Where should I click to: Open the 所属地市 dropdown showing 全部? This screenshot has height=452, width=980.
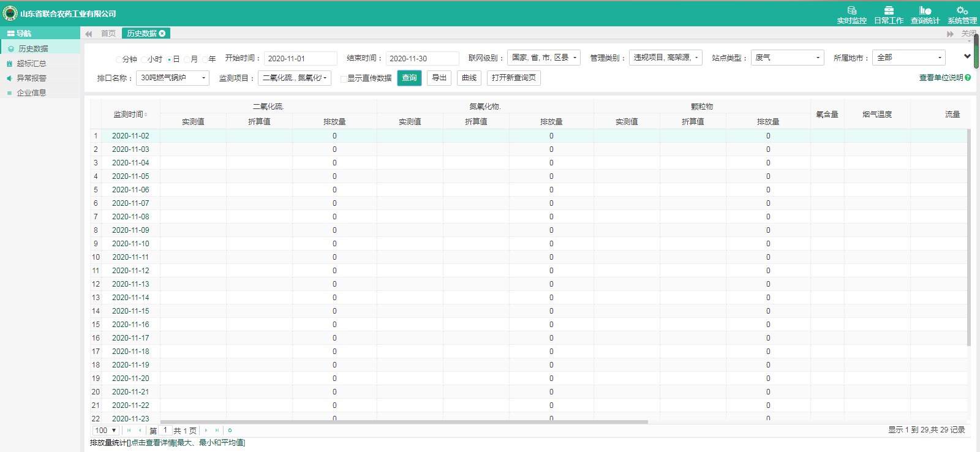point(909,58)
